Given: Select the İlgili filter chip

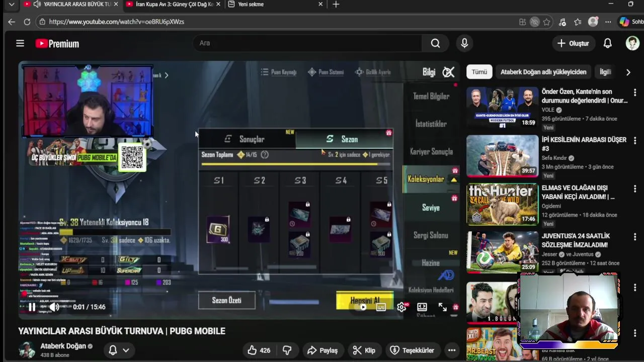Looking at the screenshot, I should tap(605, 72).
